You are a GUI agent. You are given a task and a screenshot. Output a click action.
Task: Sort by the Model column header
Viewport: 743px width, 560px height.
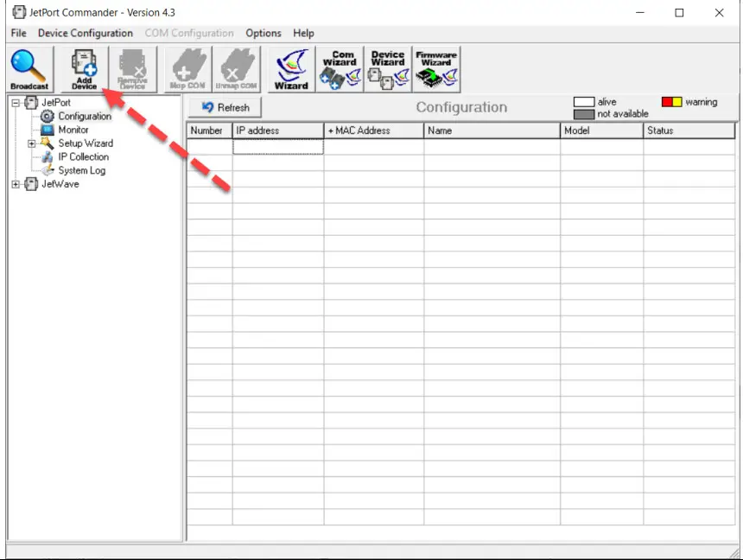coord(602,130)
